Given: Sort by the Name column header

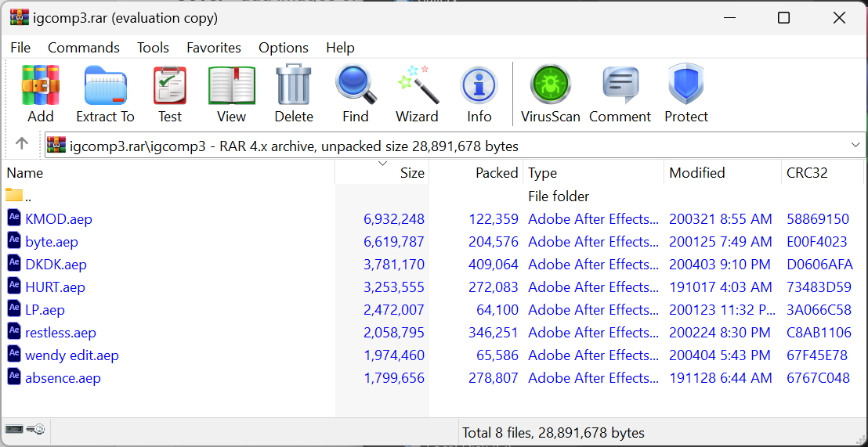Looking at the screenshot, I should 169,172.
